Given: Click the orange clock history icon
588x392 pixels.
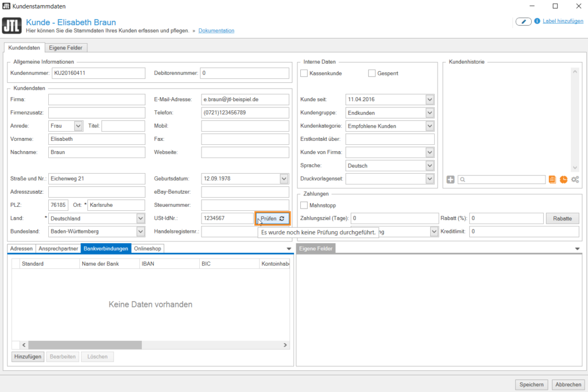Looking at the screenshot, I should tap(563, 179).
